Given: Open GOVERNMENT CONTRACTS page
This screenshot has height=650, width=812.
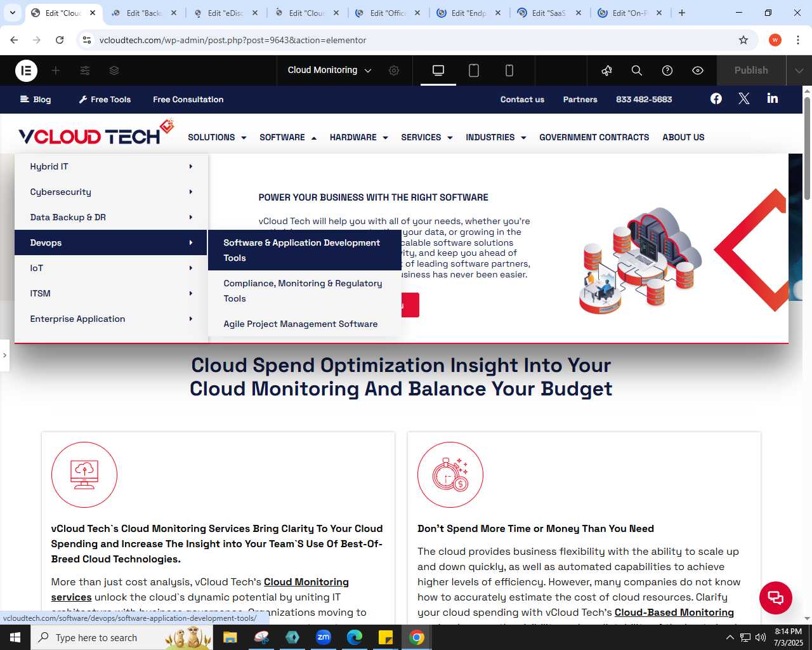Looking at the screenshot, I should [594, 137].
